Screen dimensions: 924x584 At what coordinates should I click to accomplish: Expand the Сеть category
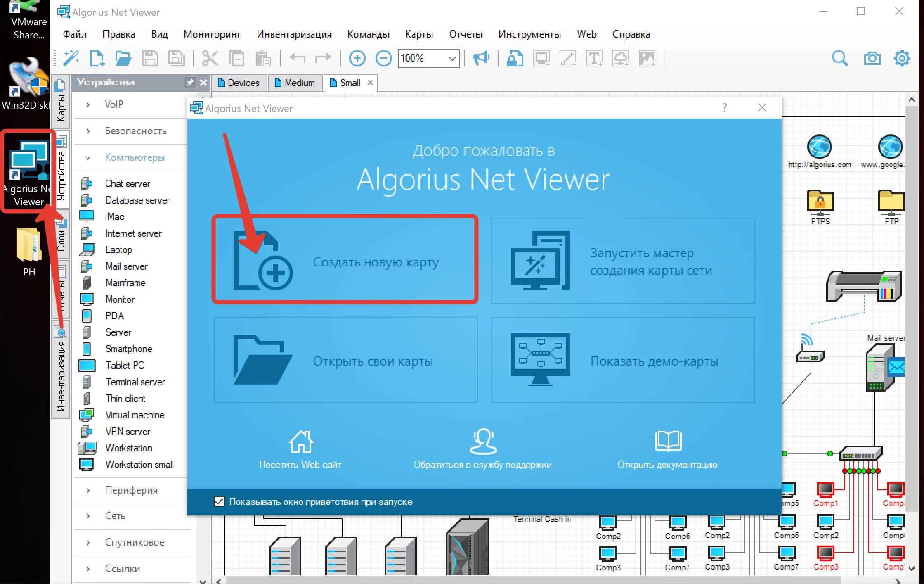[x=88, y=516]
